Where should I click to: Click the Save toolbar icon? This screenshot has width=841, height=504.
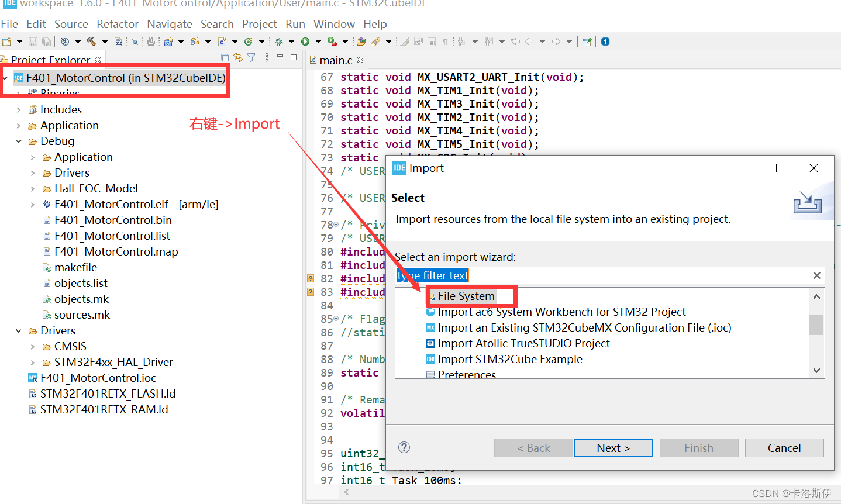click(x=33, y=42)
